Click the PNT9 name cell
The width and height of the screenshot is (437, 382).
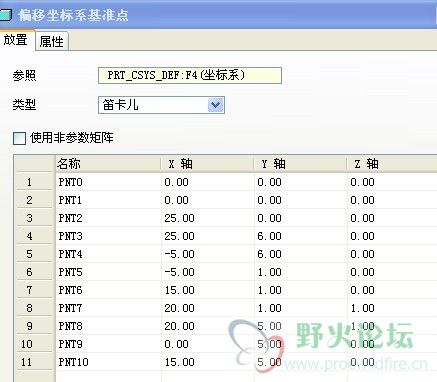tap(108, 344)
